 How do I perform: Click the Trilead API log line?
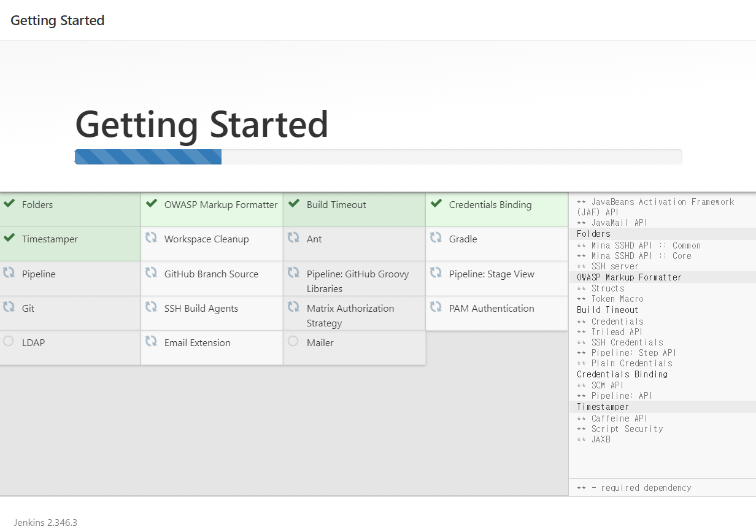[609, 332]
